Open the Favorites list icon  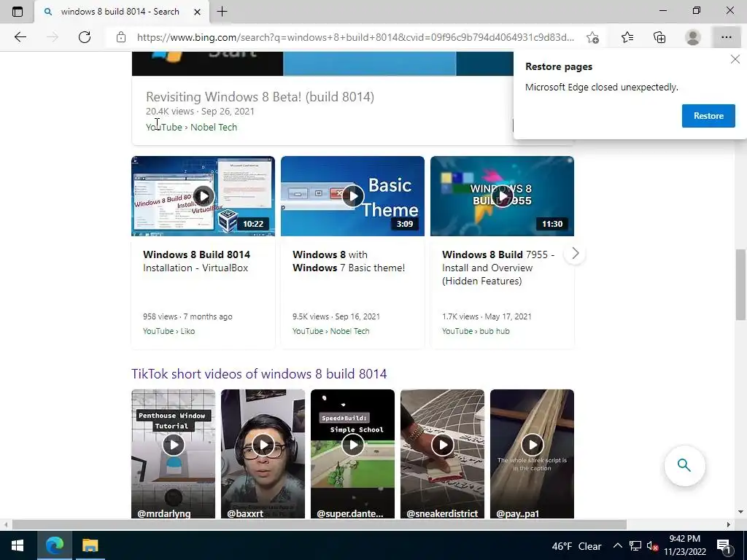[627, 37]
